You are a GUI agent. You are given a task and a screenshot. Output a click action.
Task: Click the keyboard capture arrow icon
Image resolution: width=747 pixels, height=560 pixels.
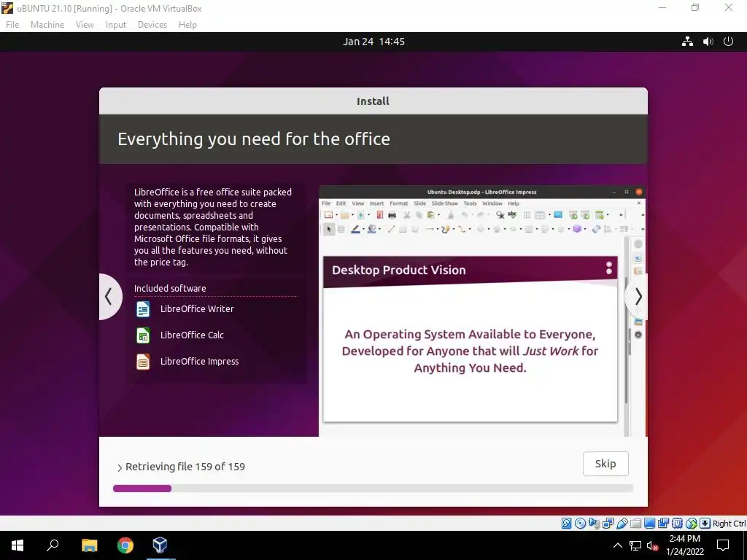click(x=705, y=524)
